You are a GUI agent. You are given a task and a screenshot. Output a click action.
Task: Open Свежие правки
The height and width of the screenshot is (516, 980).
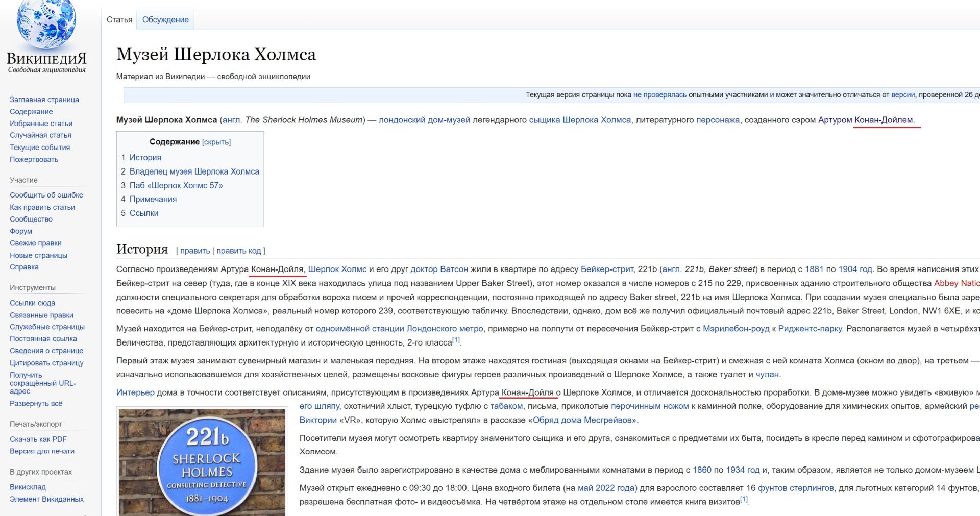coord(35,243)
